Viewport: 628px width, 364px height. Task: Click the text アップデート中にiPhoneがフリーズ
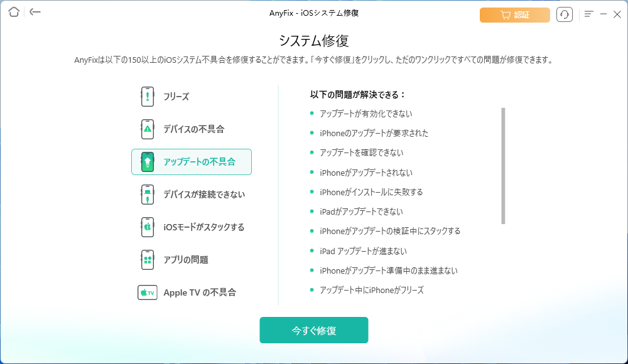(x=371, y=291)
